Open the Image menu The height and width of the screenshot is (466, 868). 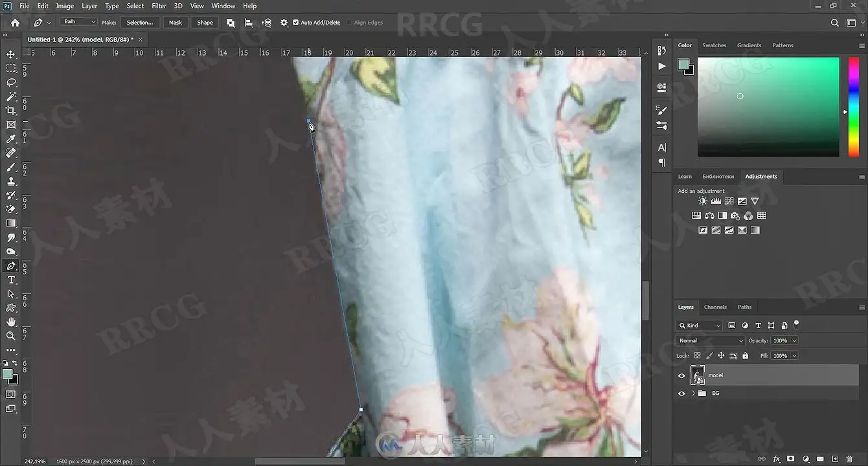(65, 6)
